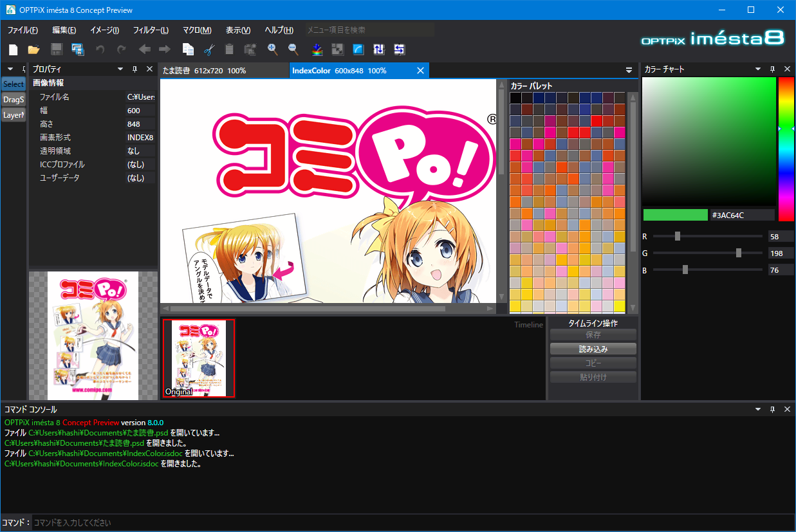Select the Select tool button
The width and height of the screenshot is (796, 532).
tap(14, 84)
